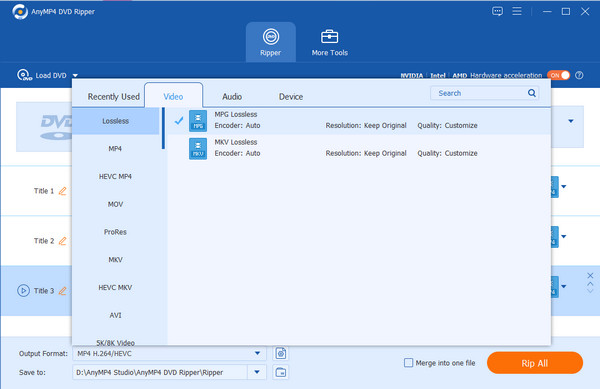Choose the MKV Lossless preset

pyautogui.click(x=359, y=148)
